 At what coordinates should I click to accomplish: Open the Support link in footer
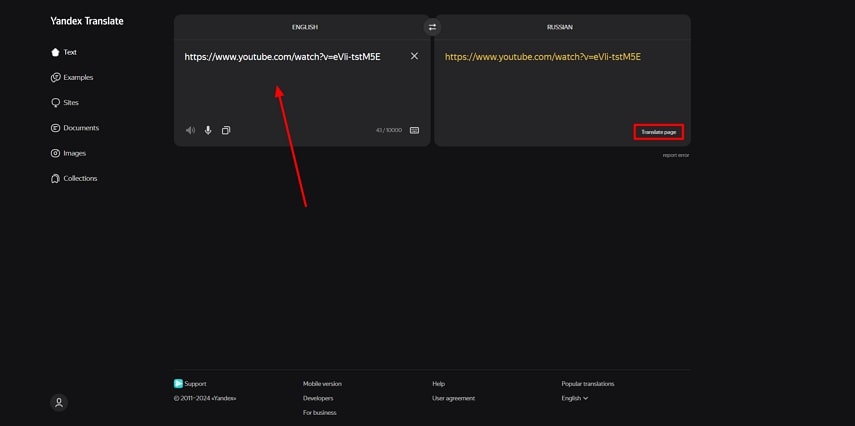click(190, 384)
